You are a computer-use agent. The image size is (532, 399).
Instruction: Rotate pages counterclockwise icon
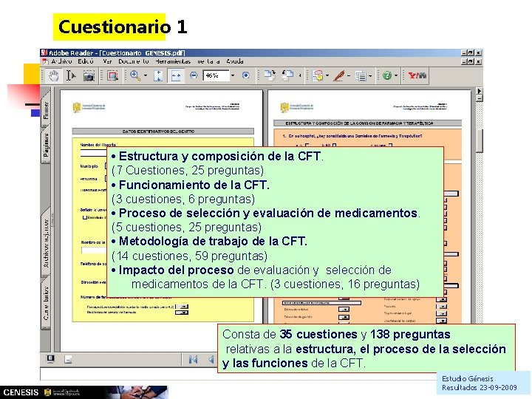287,75
